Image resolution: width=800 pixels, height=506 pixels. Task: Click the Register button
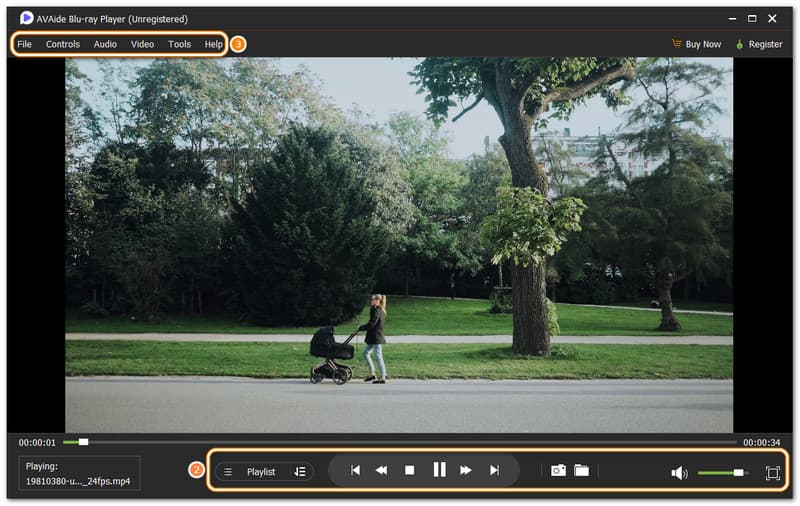pyautogui.click(x=758, y=44)
